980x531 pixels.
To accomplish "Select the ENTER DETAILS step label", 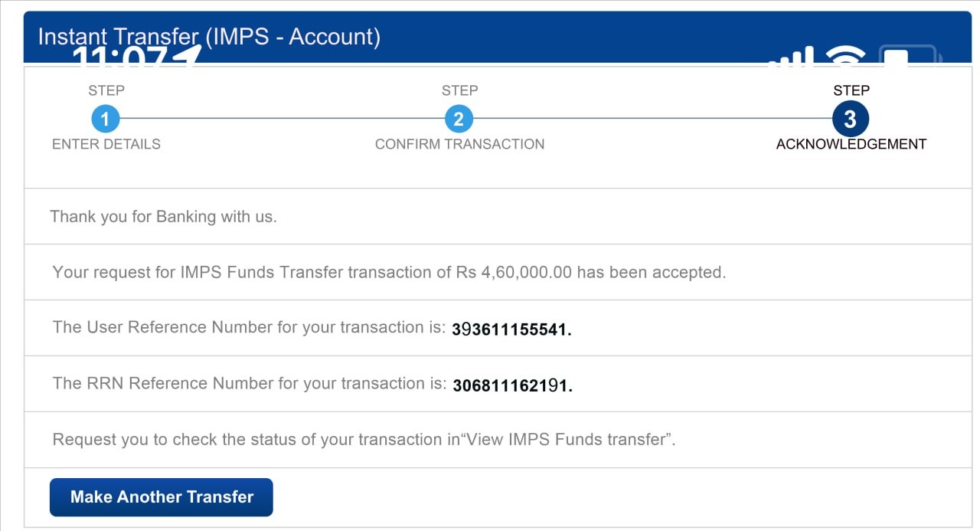I will click(106, 144).
